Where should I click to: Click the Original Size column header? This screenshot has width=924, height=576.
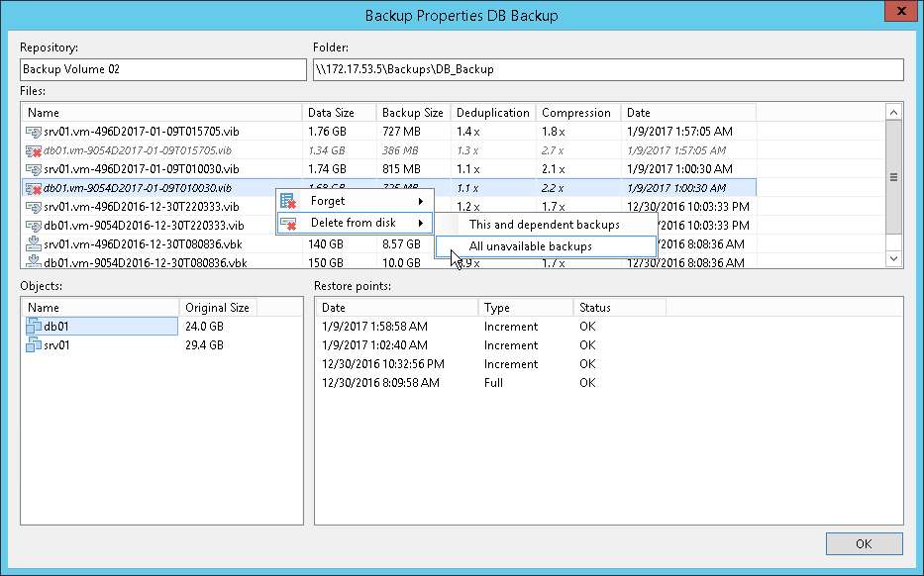coord(218,308)
